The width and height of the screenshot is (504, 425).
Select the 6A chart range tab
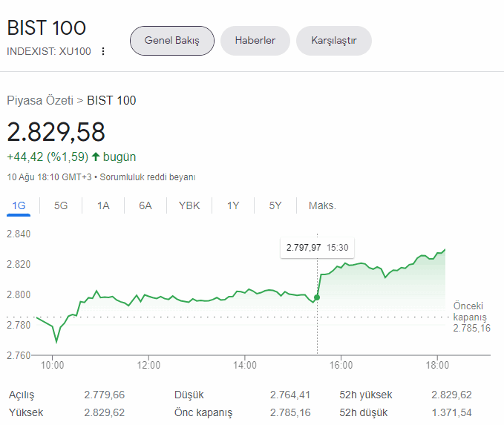click(x=145, y=205)
